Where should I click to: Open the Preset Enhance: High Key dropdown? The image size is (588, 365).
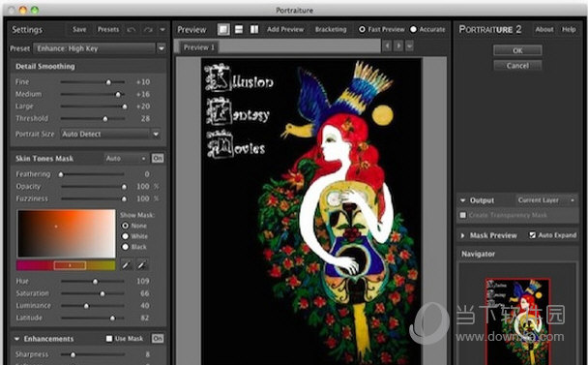pyautogui.click(x=100, y=48)
